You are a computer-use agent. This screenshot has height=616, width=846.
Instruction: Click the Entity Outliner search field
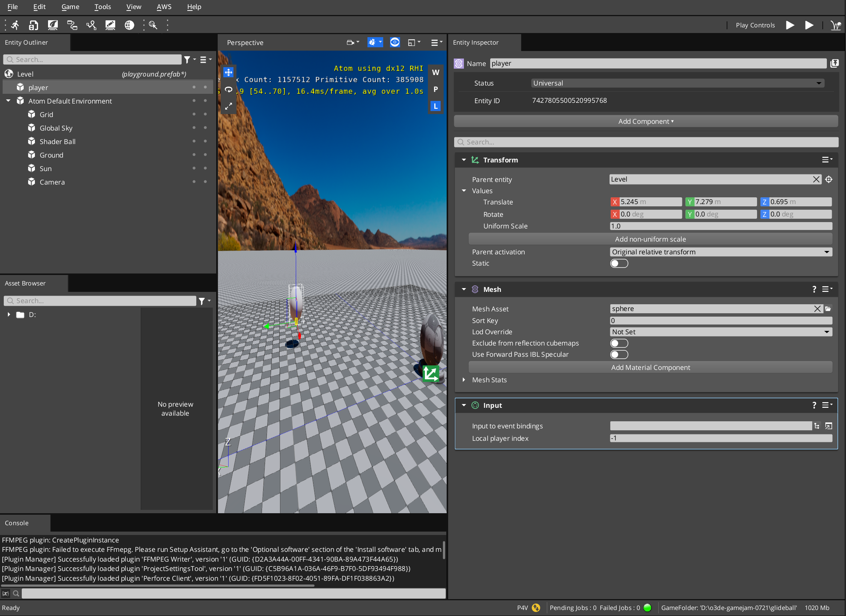click(x=92, y=60)
